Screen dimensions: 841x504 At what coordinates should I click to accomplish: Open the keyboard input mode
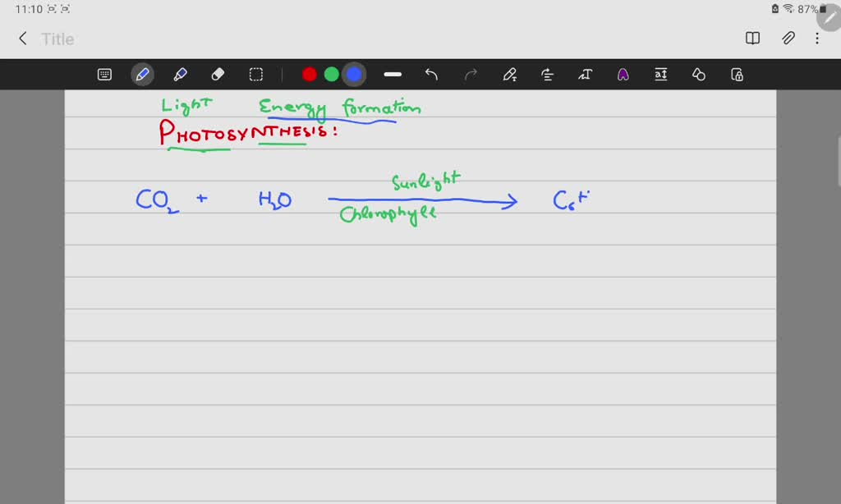click(x=104, y=74)
